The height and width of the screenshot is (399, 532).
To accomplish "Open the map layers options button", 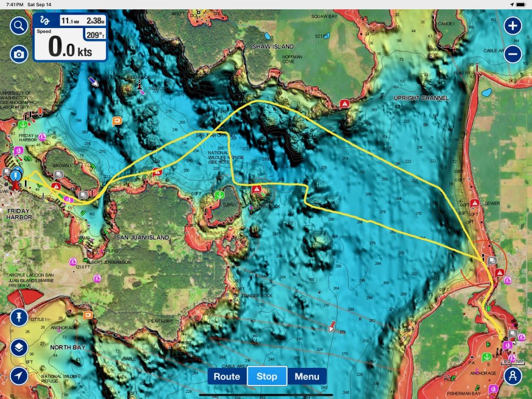I will (19, 347).
